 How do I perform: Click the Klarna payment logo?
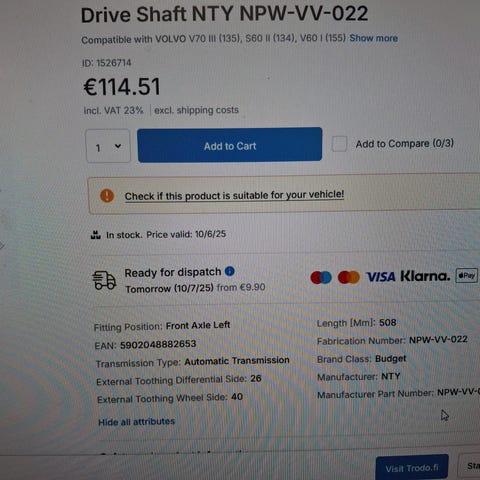click(425, 276)
